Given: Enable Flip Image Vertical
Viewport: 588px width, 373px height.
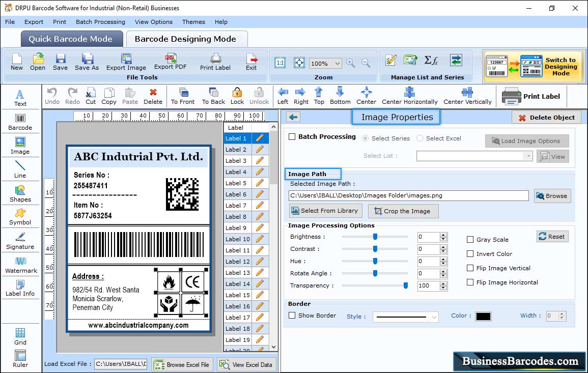Looking at the screenshot, I should [470, 268].
